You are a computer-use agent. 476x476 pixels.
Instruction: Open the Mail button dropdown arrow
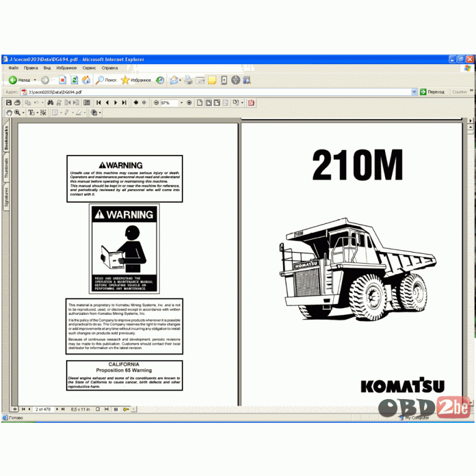point(180,80)
